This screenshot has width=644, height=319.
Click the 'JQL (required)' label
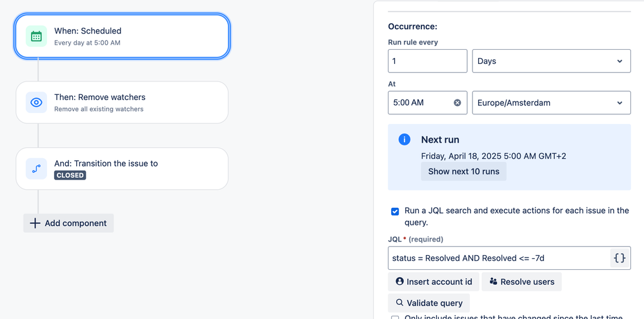[416, 239]
